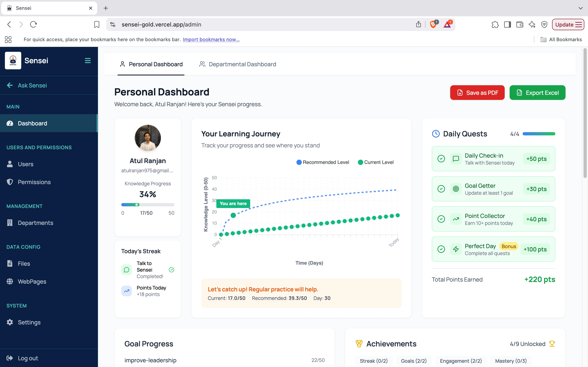Toggle the Perfect Day quest circle
The width and height of the screenshot is (588, 367).
tap(441, 249)
